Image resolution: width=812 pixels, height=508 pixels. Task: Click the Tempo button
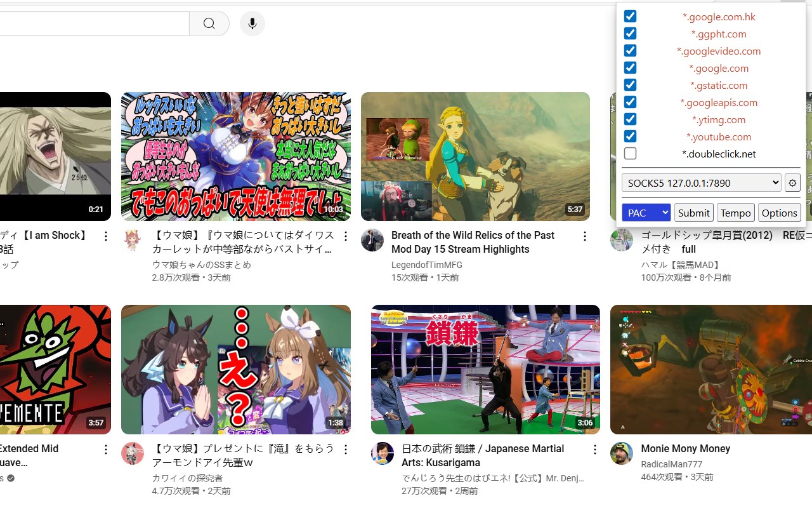[736, 213]
